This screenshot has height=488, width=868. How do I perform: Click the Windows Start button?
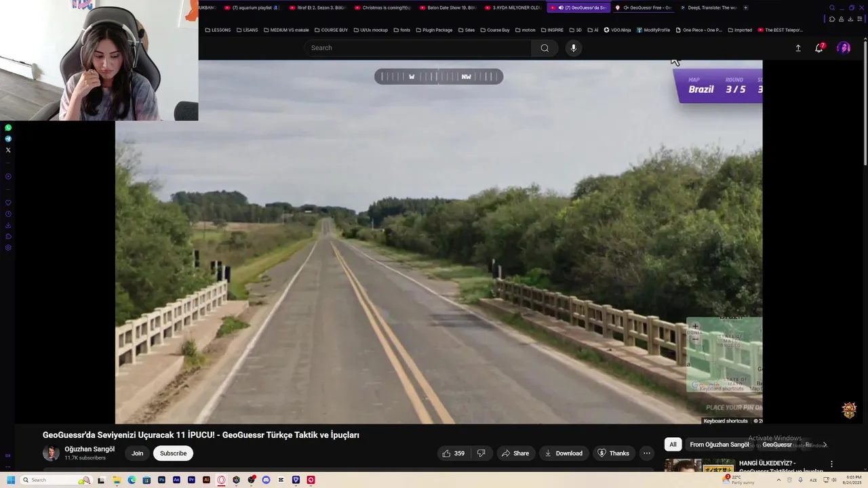click(11, 480)
